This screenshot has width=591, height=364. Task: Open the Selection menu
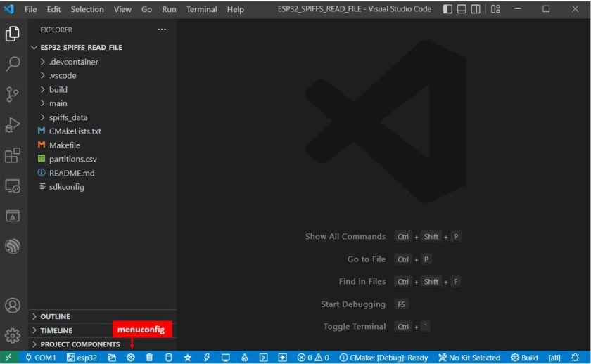point(87,9)
